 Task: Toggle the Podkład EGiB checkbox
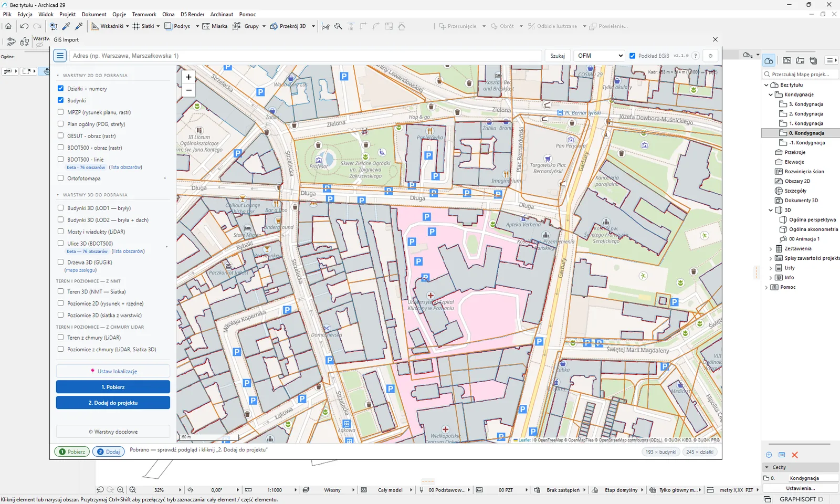click(x=632, y=56)
